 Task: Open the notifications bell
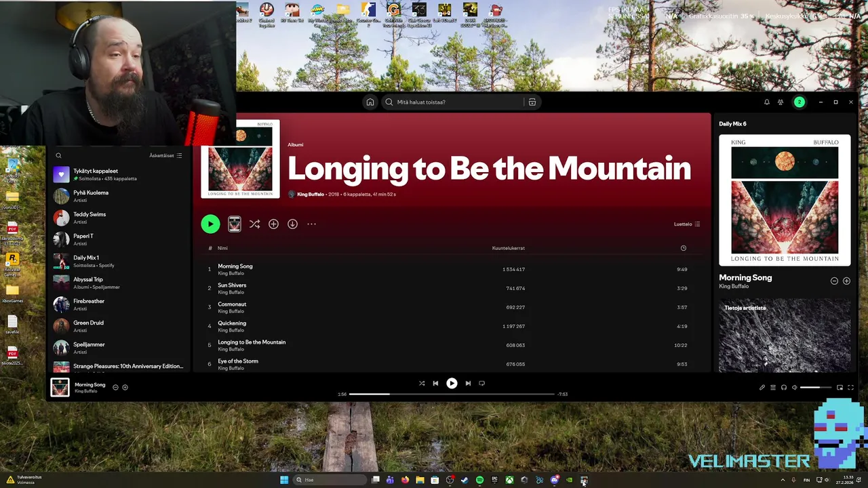767,102
